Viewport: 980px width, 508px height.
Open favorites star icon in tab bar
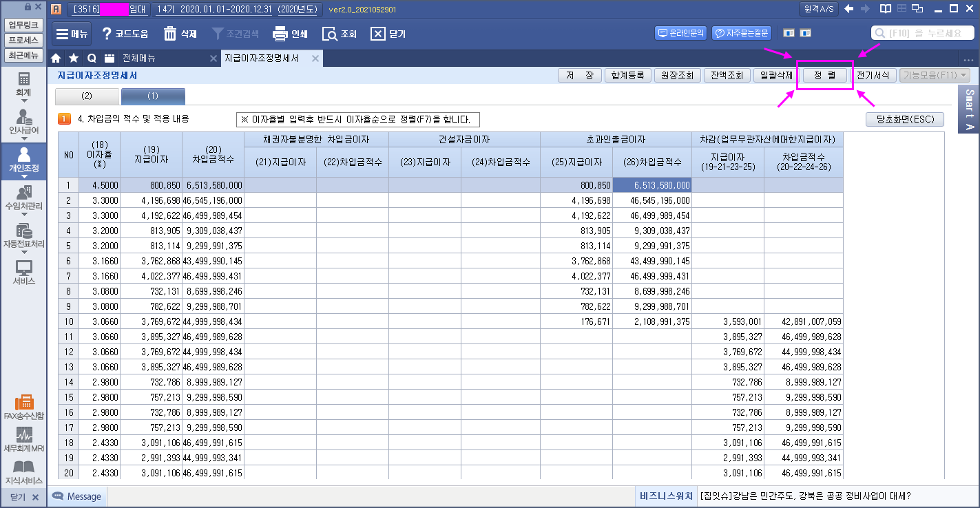[x=74, y=59]
